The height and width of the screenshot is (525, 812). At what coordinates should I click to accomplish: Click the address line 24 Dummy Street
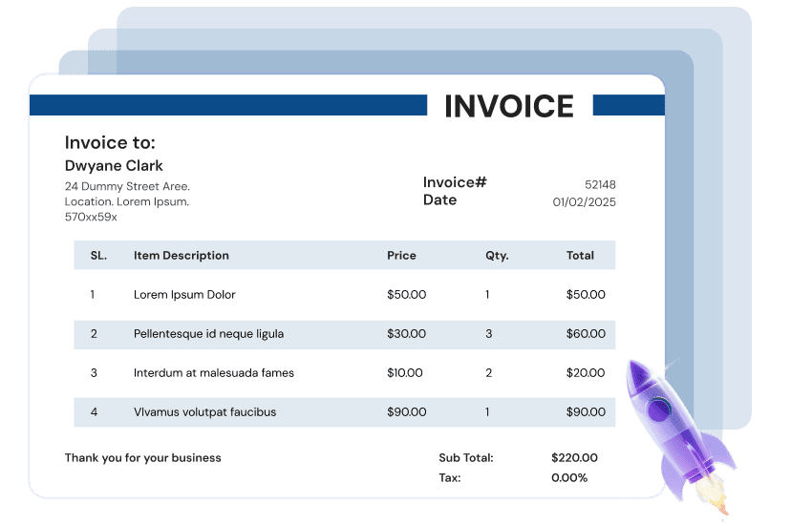point(127,187)
